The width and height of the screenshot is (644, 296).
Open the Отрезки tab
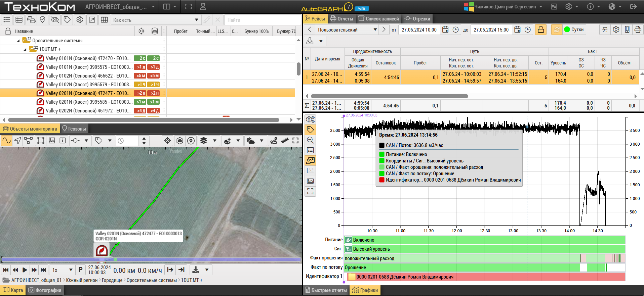(417, 19)
